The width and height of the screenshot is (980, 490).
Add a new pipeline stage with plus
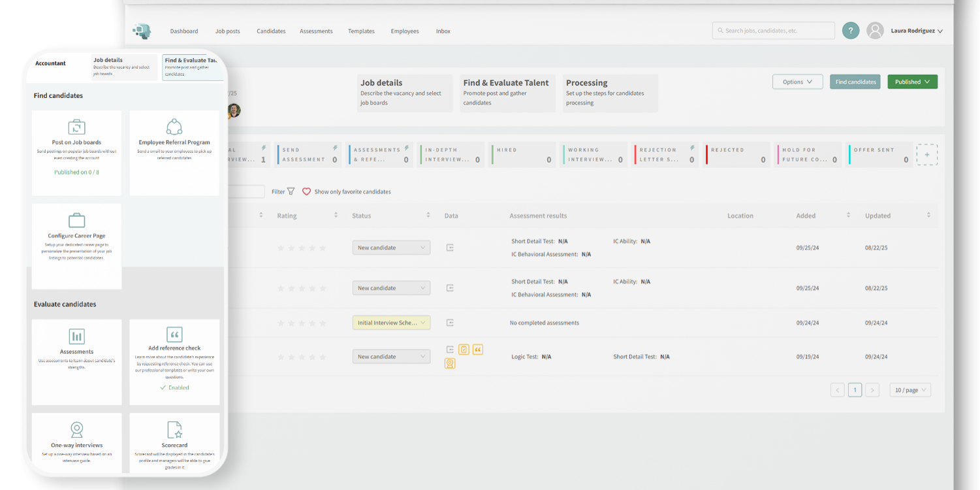926,155
